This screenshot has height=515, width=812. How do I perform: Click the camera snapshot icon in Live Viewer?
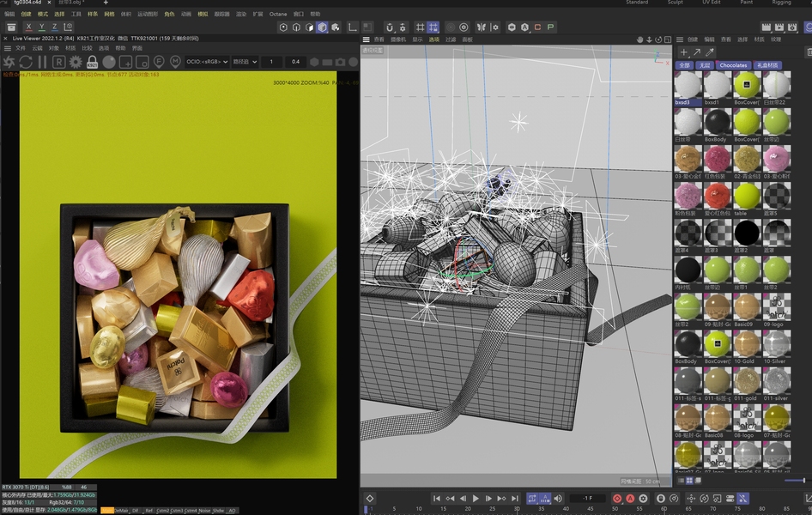point(340,62)
